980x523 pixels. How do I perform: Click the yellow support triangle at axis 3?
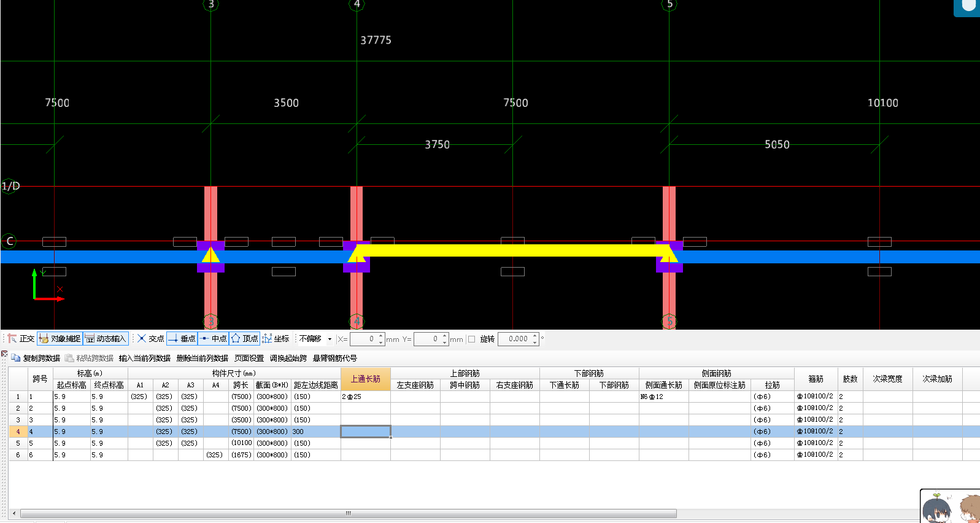pyautogui.click(x=210, y=254)
